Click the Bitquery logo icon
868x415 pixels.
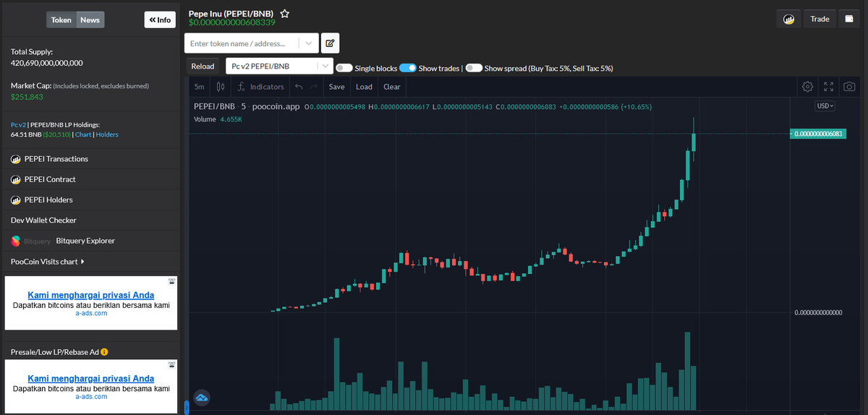16,241
